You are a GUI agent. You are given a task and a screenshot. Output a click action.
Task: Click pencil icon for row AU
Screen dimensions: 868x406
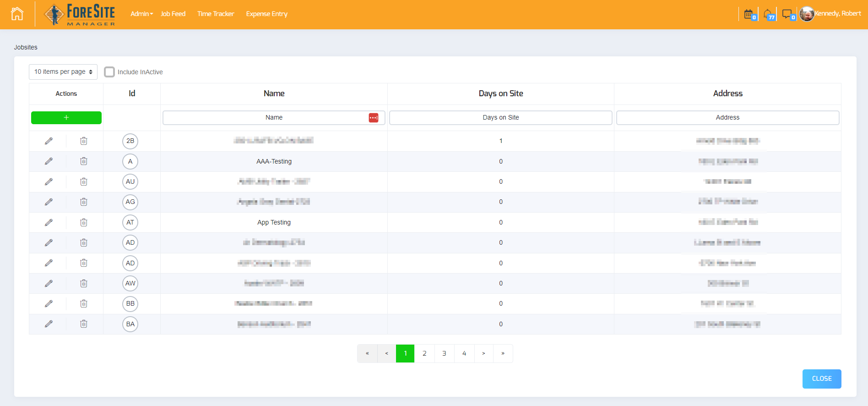49,182
